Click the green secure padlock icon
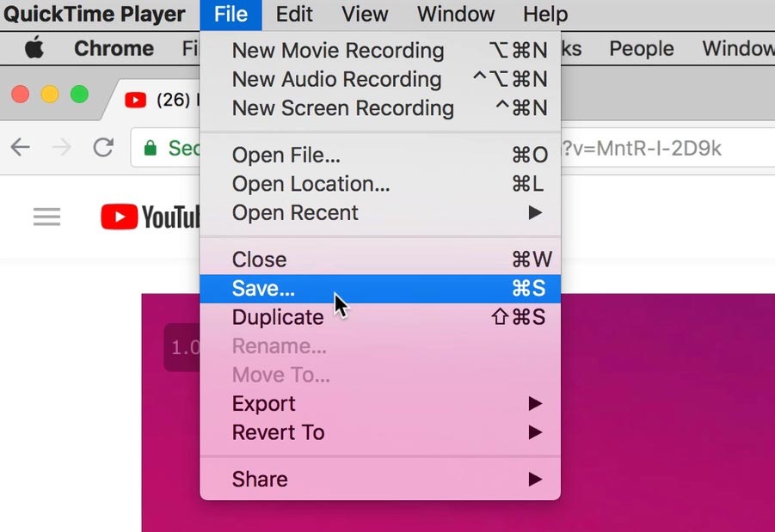 click(151, 148)
